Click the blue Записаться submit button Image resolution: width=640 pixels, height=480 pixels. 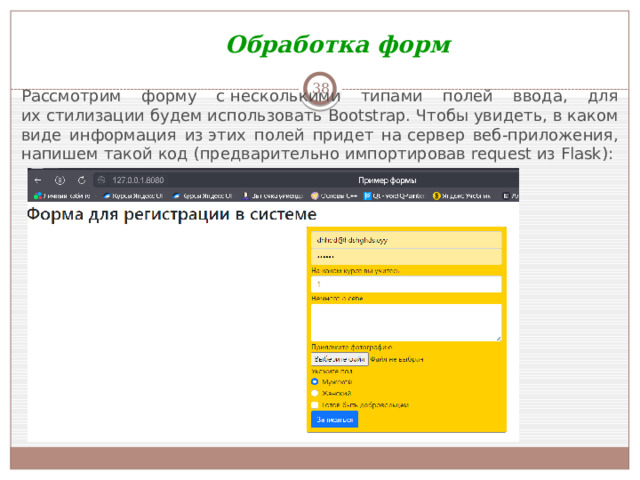point(334,420)
